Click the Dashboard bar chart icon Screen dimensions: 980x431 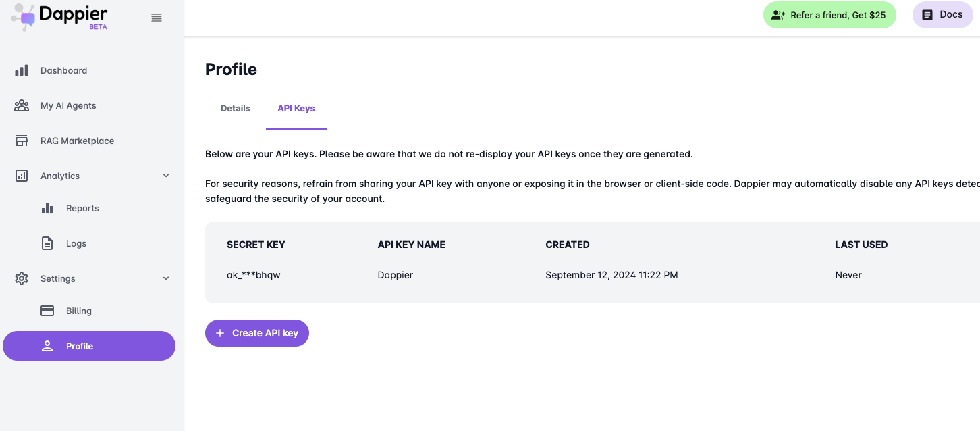coord(22,70)
